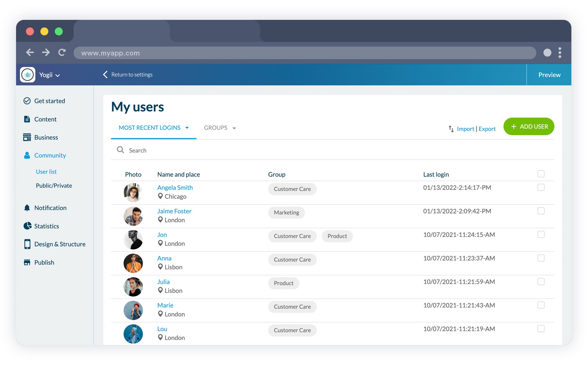Screen dimensions: 588x368
Task: Select User list in the sidebar
Action: pyautogui.click(x=46, y=171)
